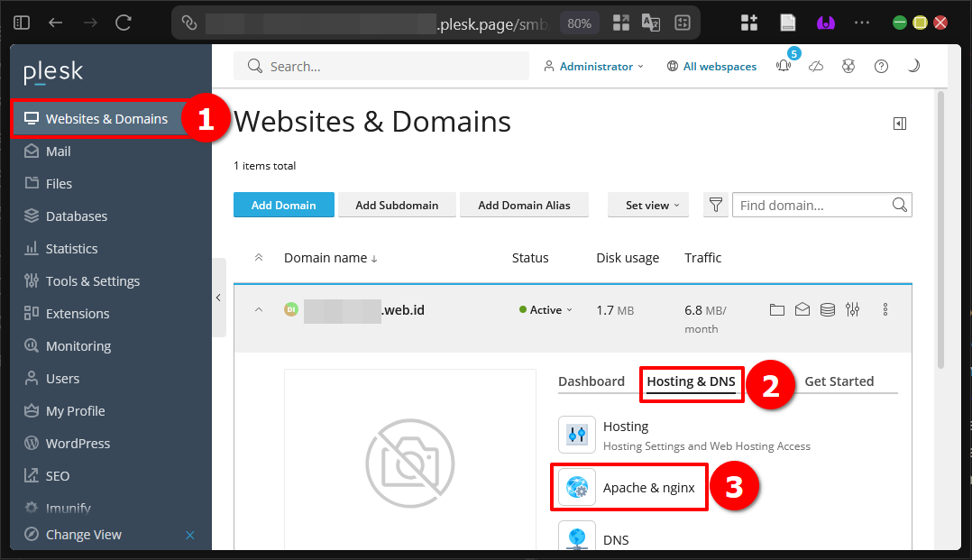Click Traffic column header

coord(702,257)
